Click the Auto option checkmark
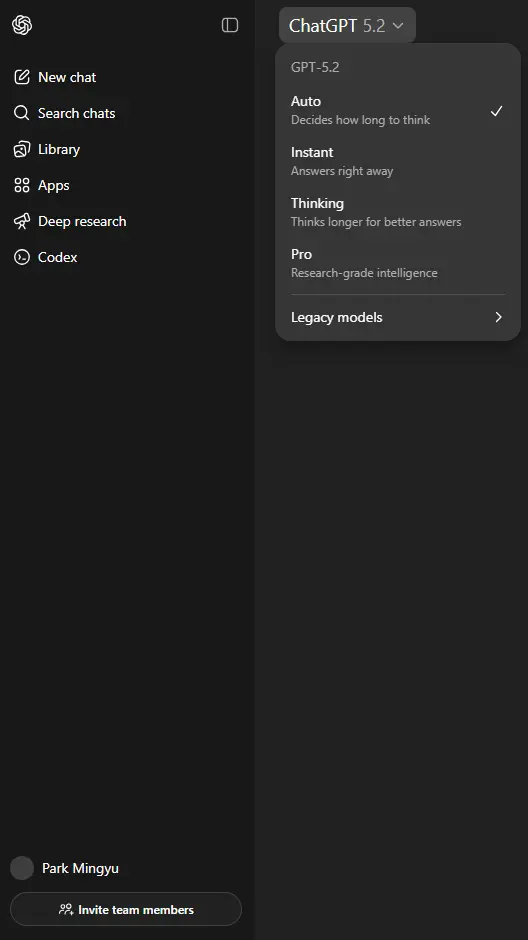Viewport: 528px width, 940px height. pos(496,111)
